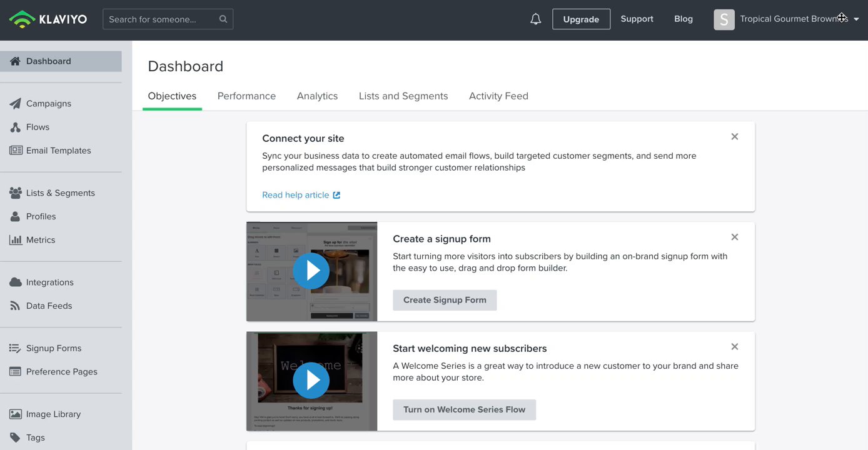
Task: Open the notifications bell icon
Action: click(x=535, y=19)
